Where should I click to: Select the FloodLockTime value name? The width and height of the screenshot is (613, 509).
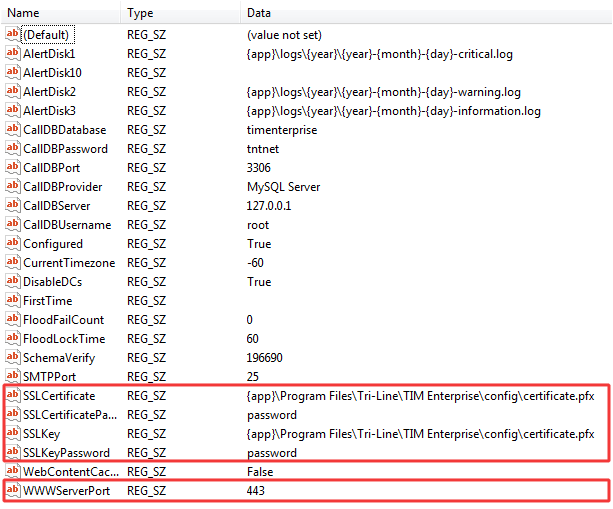tap(64, 339)
